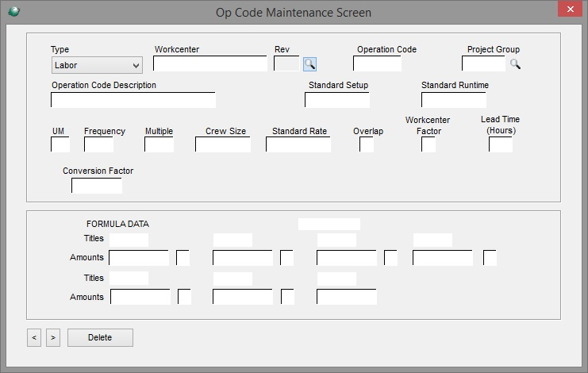Expand the Type dropdown showing Labor

click(97, 65)
